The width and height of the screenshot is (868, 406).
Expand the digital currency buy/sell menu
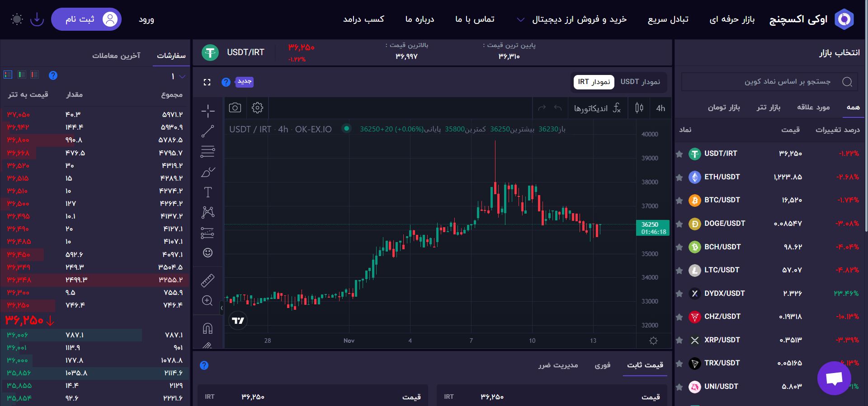coord(572,19)
